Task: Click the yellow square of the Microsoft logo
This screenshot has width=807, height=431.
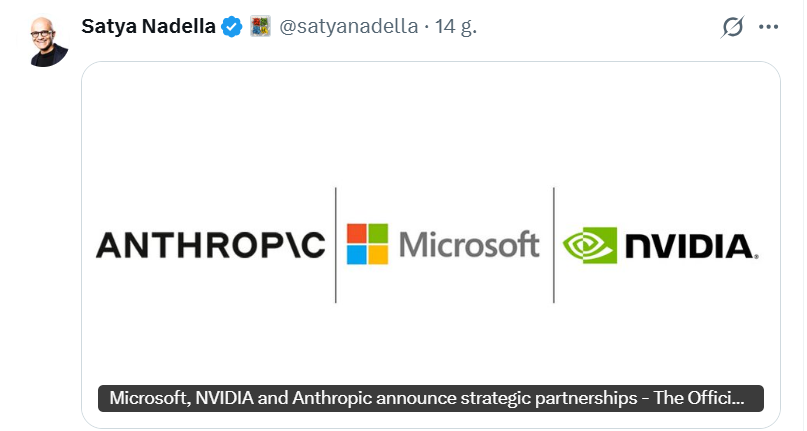Action: click(378, 255)
